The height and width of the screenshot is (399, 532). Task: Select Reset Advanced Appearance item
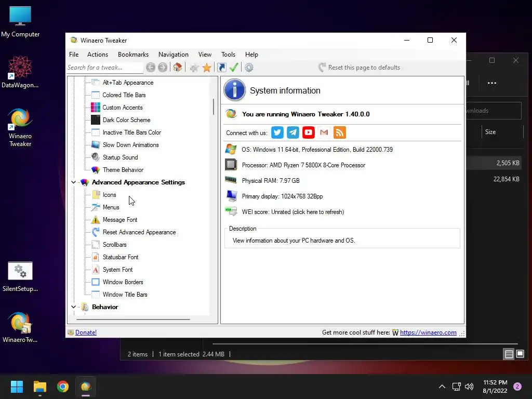click(x=139, y=232)
